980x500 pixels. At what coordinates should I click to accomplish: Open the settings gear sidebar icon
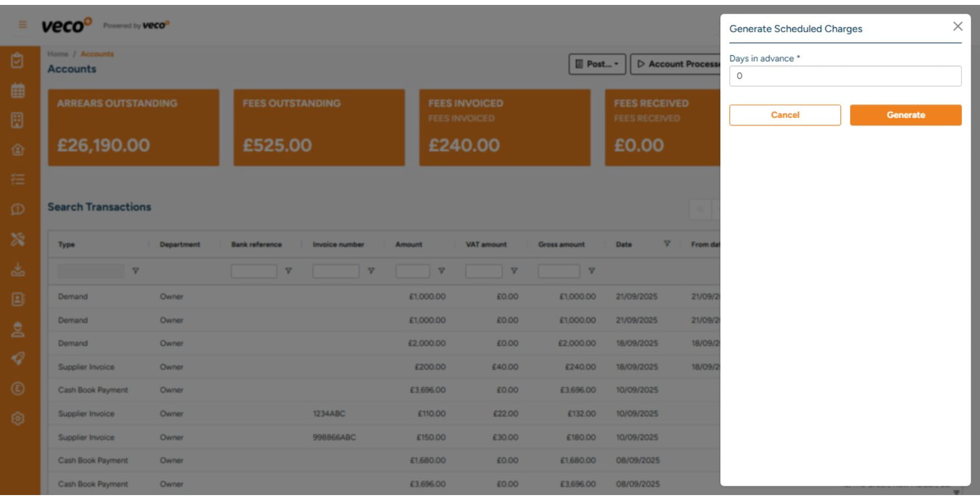click(x=18, y=418)
